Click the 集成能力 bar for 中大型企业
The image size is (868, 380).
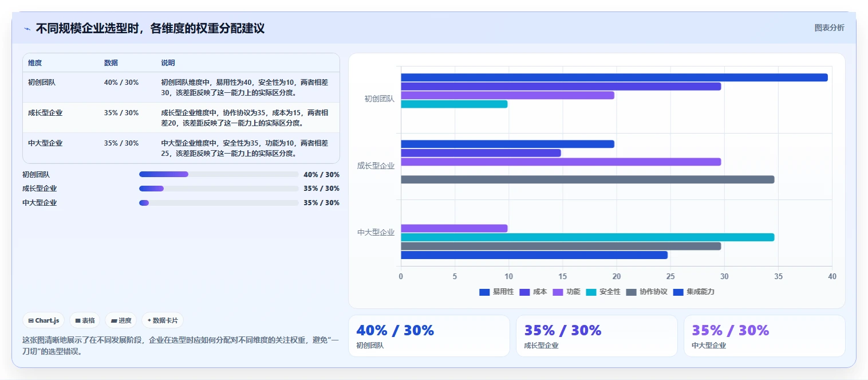coord(534,255)
